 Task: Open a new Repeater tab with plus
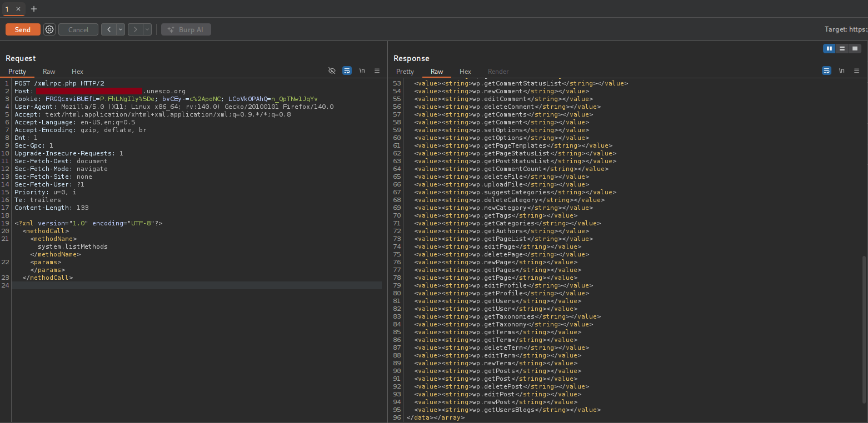[x=34, y=9]
